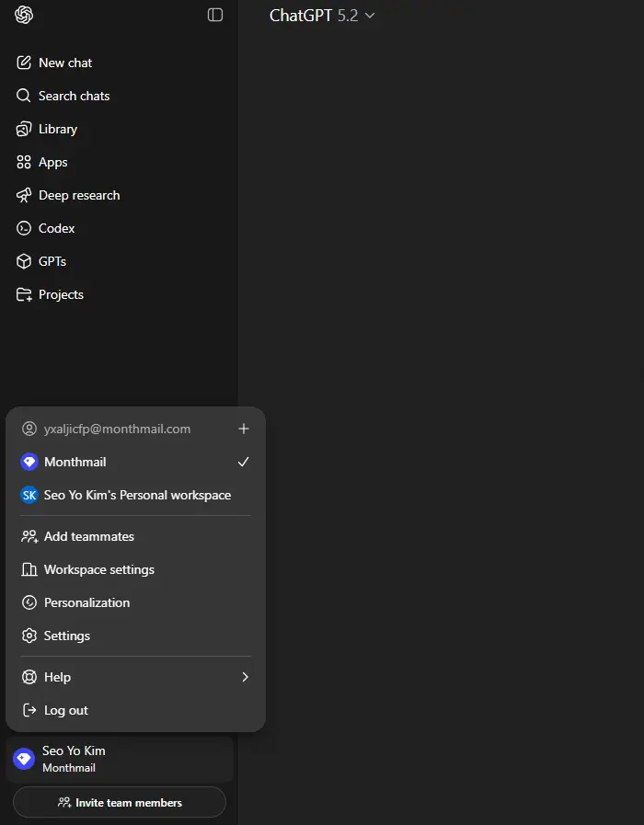Add another account with the plus icon
Image resolution: width=644 pixels, height=825 pixels.
pyautogui.click(x=243, y=429)
